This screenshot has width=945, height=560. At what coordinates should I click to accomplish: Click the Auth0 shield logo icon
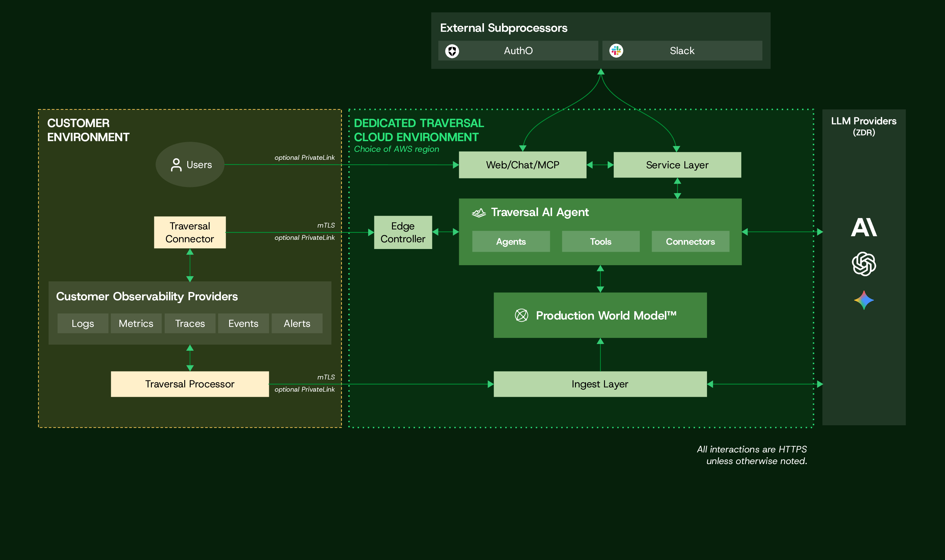452,51
